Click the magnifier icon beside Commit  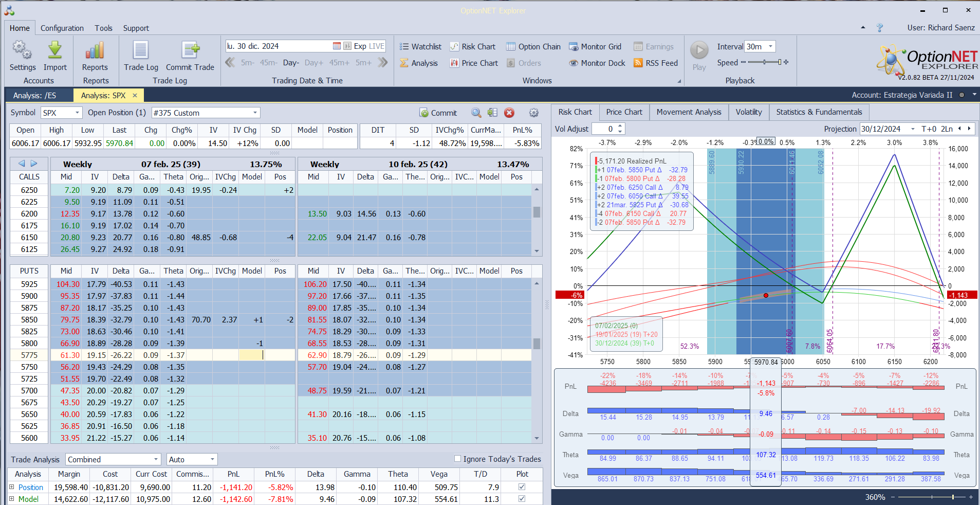pos(476,113)
